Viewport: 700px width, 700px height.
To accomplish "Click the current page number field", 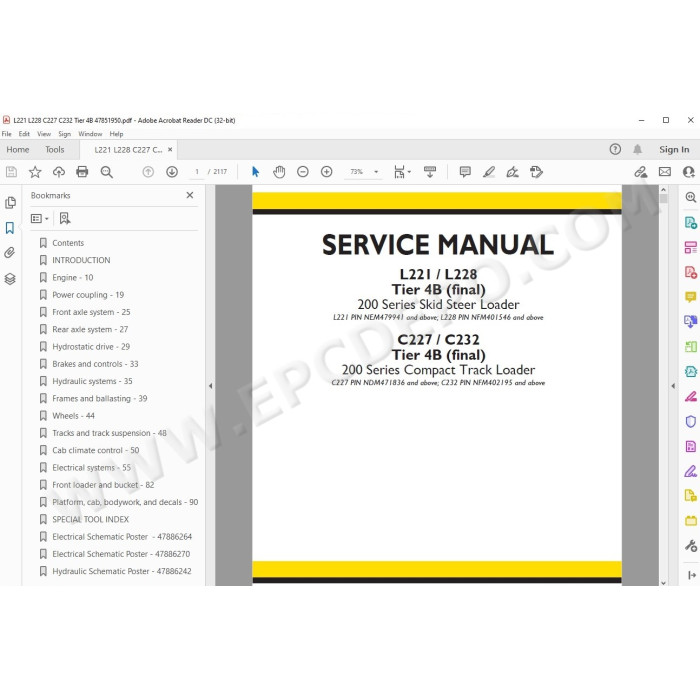I will (197, 172).
